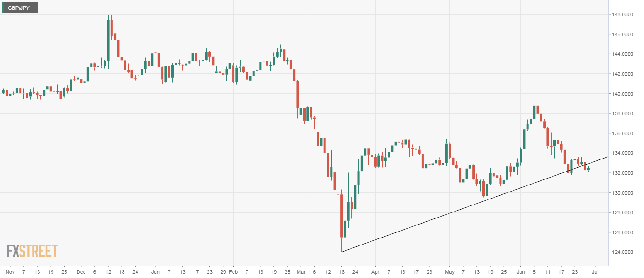Click the 124.0000 price axis label
The height and width of the screenshot is (278, 644).
click(624, 252)
